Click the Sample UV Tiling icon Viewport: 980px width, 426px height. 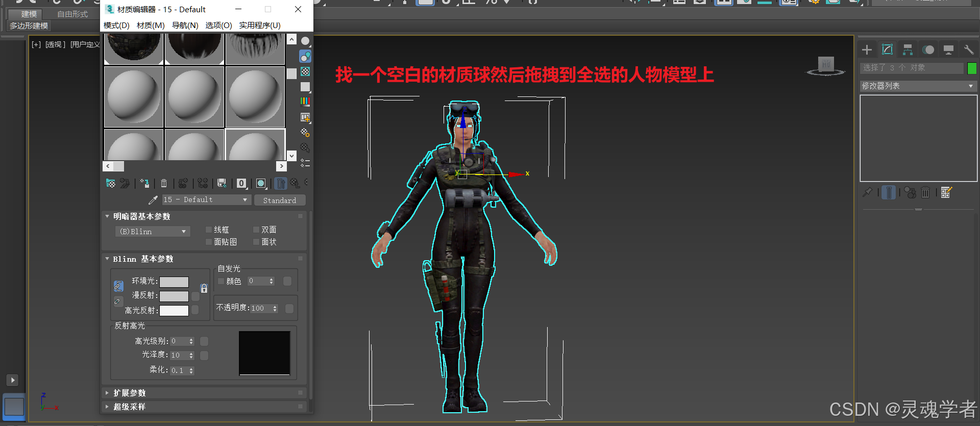click(x=305, y=87)
